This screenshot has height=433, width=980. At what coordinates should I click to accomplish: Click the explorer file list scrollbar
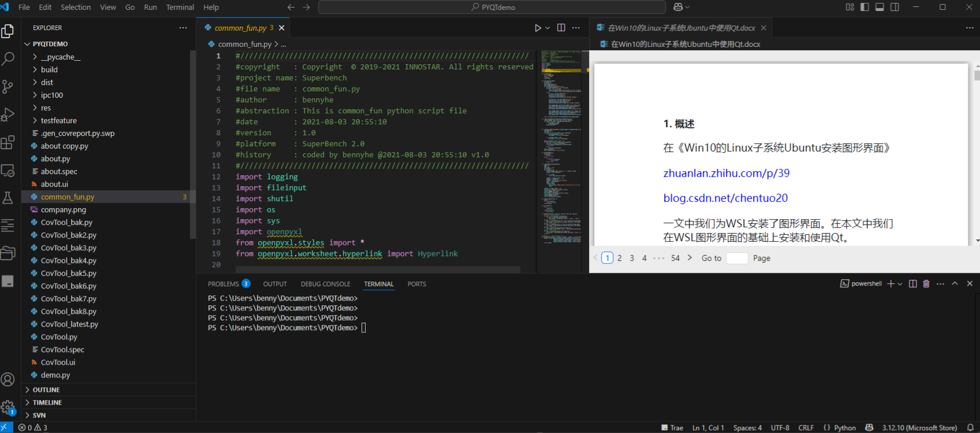(193, 145)
